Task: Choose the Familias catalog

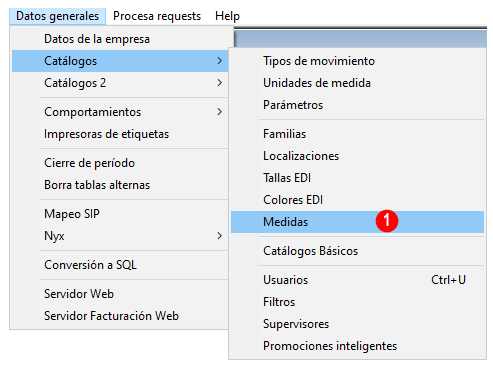Action: pyautogui.click(x=357, y=134)
